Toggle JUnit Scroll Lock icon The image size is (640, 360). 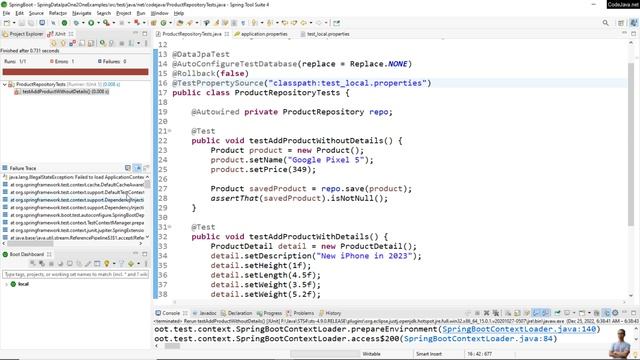click(91, 43)
